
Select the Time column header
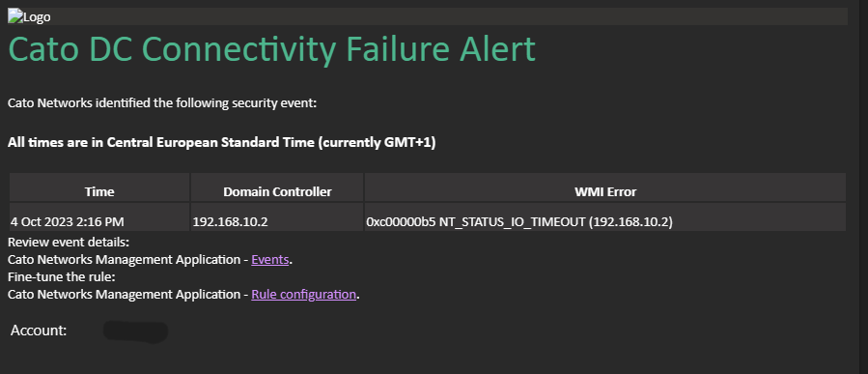tap(99, 191)
